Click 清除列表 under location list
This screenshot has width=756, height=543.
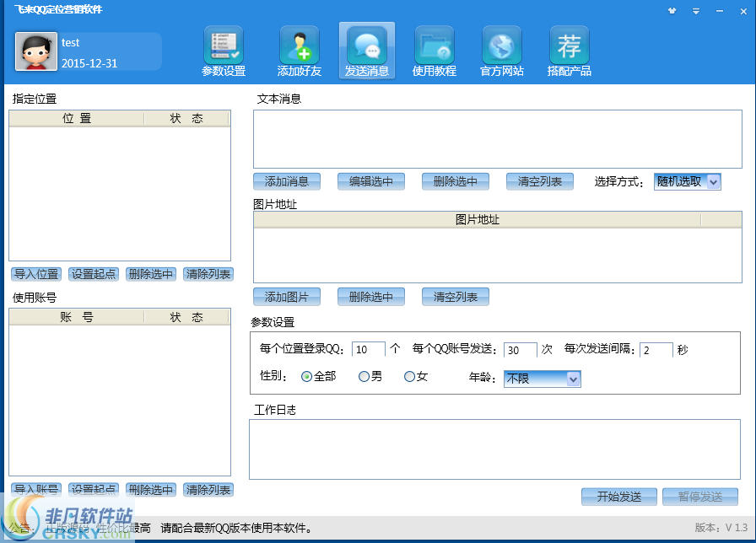208,274
